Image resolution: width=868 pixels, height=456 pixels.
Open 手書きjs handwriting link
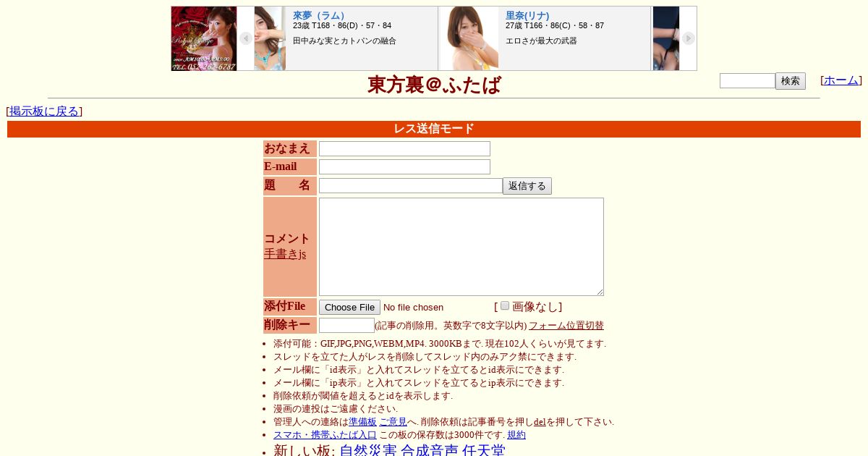(285, 254)
